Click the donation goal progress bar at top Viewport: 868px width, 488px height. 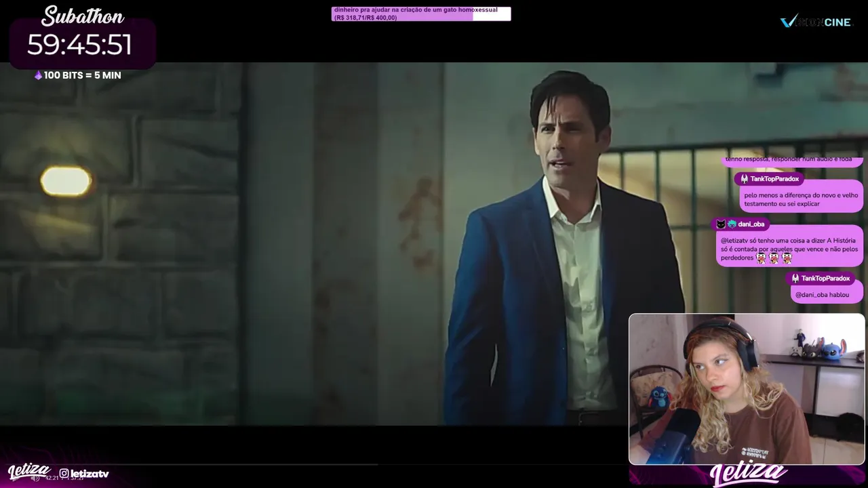tap(420, 14)
